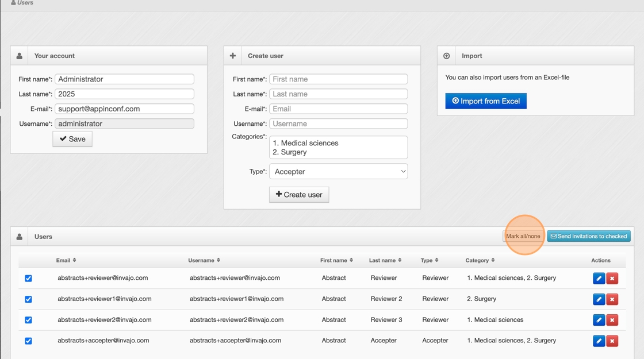Click edit pencil for abstracts+accepter@invajo.com row
The height and width of the screenshot is (359, 644).
599,341
